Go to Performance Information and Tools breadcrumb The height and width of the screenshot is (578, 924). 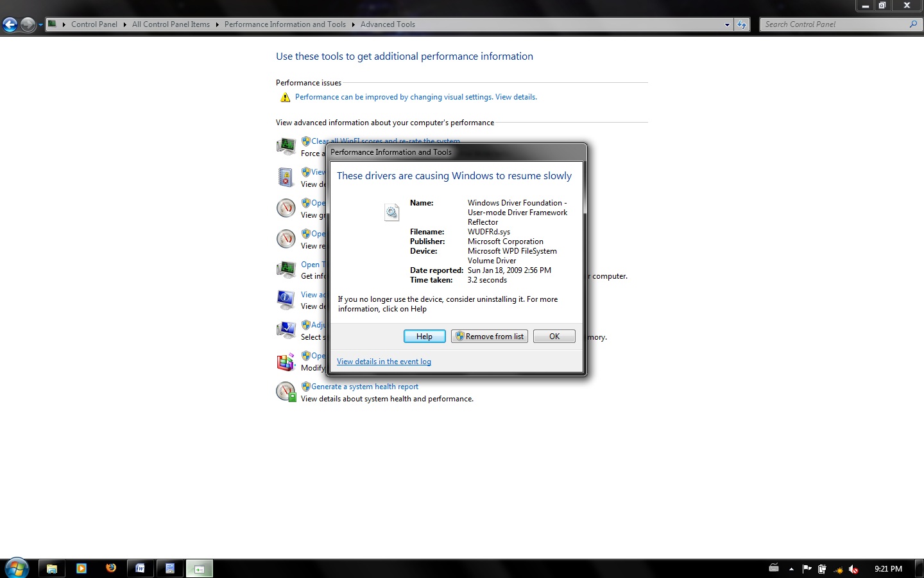285,24
